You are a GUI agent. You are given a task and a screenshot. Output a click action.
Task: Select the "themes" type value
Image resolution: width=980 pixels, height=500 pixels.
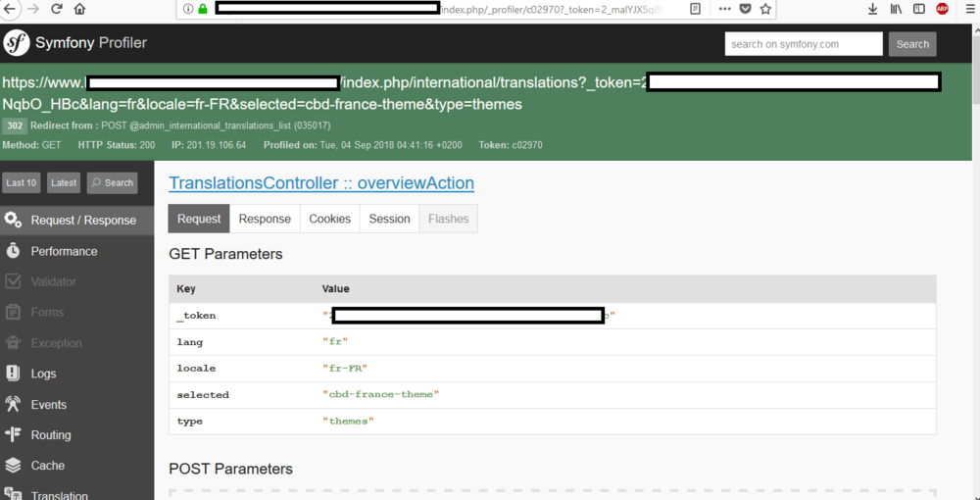point(348,421)
